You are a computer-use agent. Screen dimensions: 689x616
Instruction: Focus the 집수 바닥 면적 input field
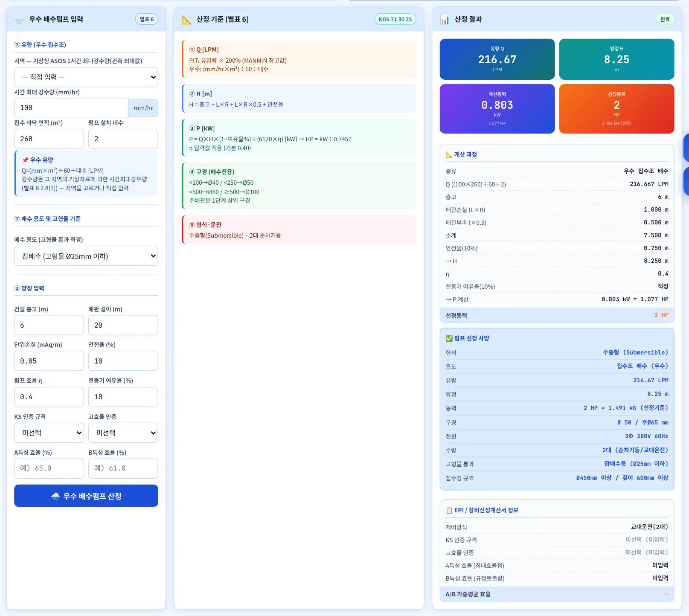click(49, 139)
